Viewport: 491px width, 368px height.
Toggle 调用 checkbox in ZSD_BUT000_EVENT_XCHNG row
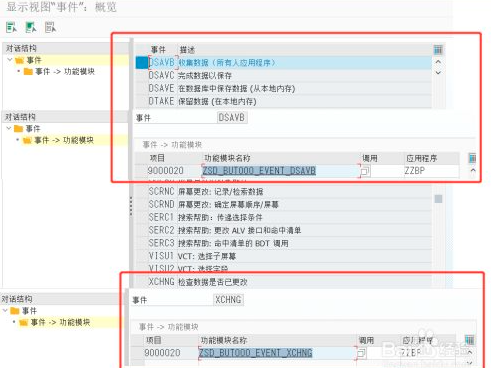(361, 353)
